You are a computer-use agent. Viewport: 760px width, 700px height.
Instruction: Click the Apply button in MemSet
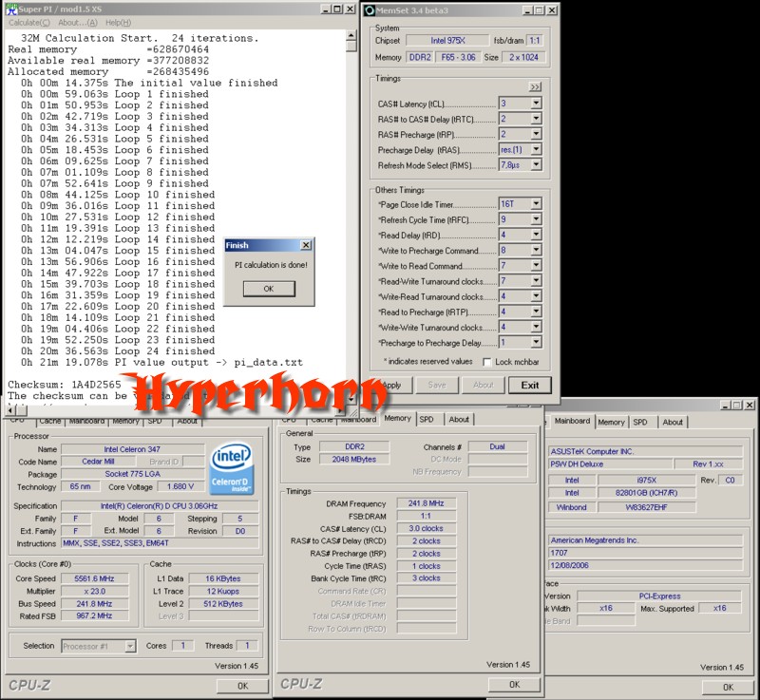tap(391, 385)
